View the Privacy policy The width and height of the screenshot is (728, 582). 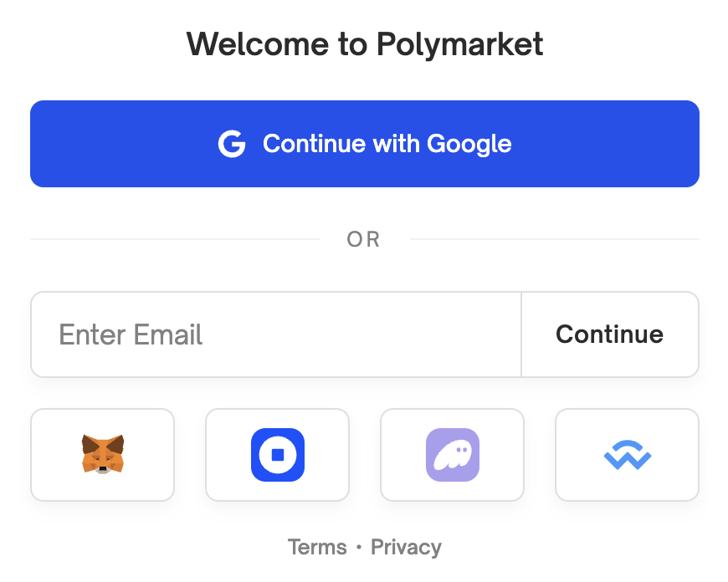point(406,547)
